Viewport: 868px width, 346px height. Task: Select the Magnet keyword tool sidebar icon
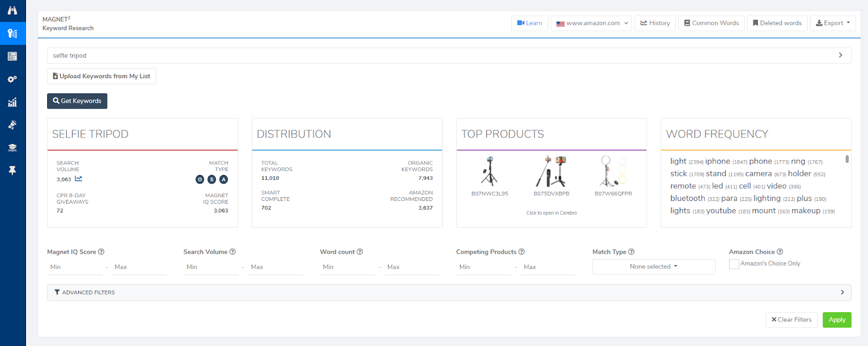[x=12, y=33]
